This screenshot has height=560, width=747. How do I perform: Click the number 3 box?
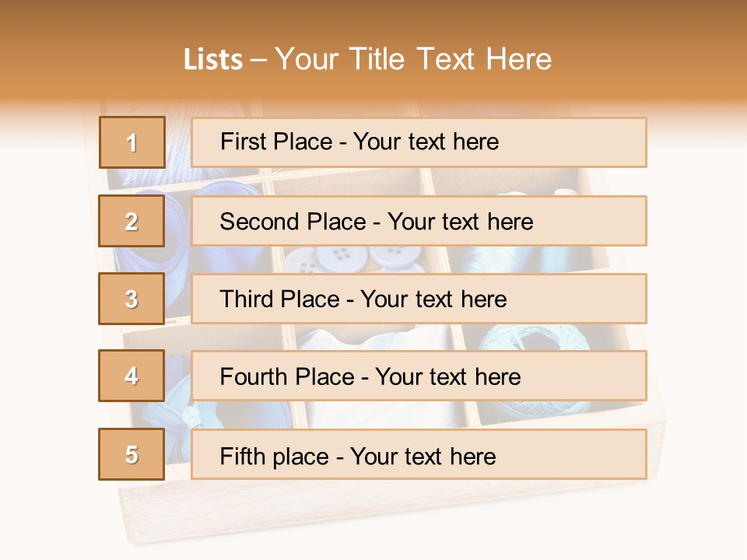coord(132,299)
